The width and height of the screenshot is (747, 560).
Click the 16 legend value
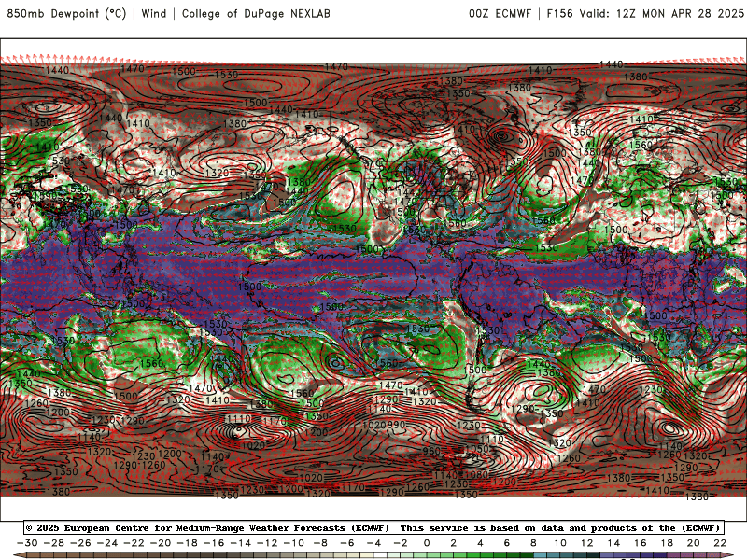pos(641,543)
